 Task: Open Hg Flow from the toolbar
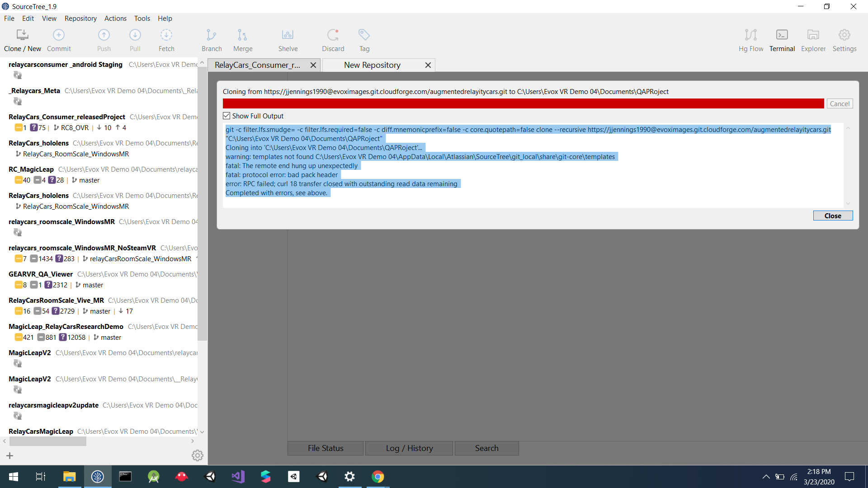click(x=751, y=40)
